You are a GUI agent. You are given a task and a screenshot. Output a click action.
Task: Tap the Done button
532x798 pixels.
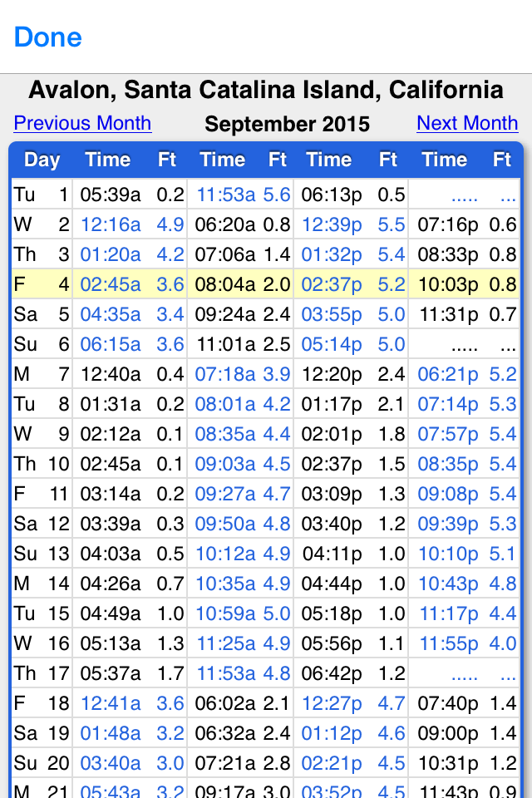point(48,37)
